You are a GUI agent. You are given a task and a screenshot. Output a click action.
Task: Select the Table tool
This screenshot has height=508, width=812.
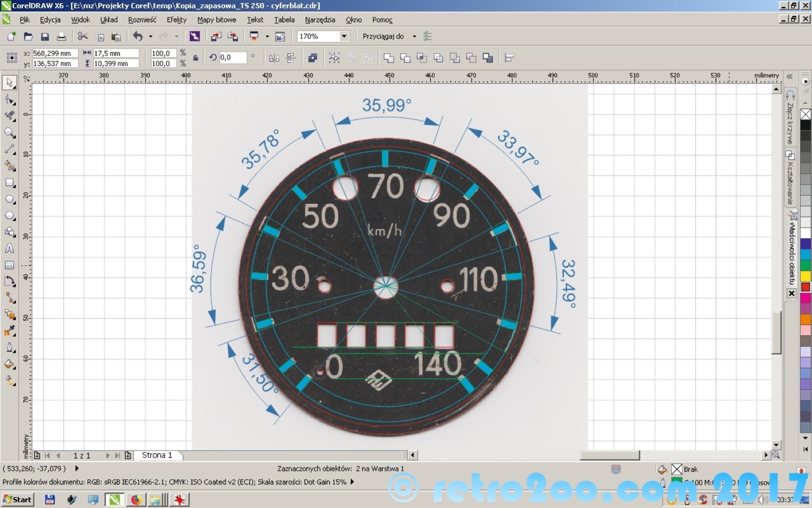(9, 265)
